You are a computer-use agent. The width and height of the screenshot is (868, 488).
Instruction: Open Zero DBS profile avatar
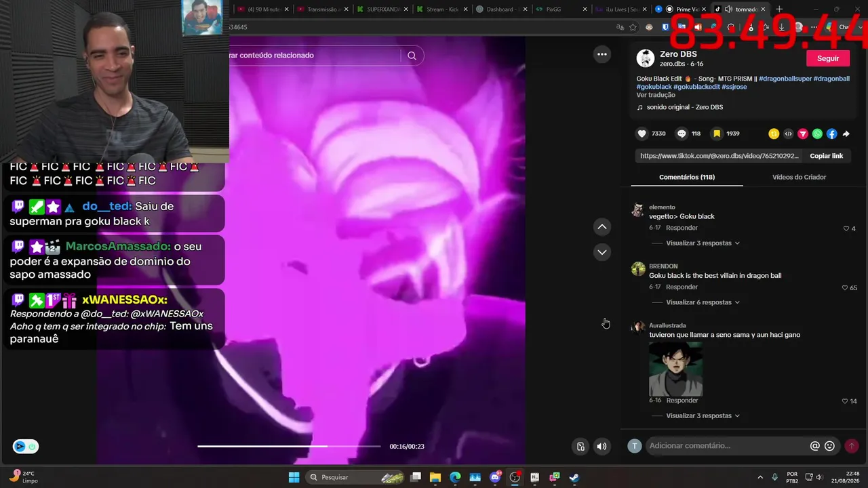pyautogui.click(x=646, y=58)
